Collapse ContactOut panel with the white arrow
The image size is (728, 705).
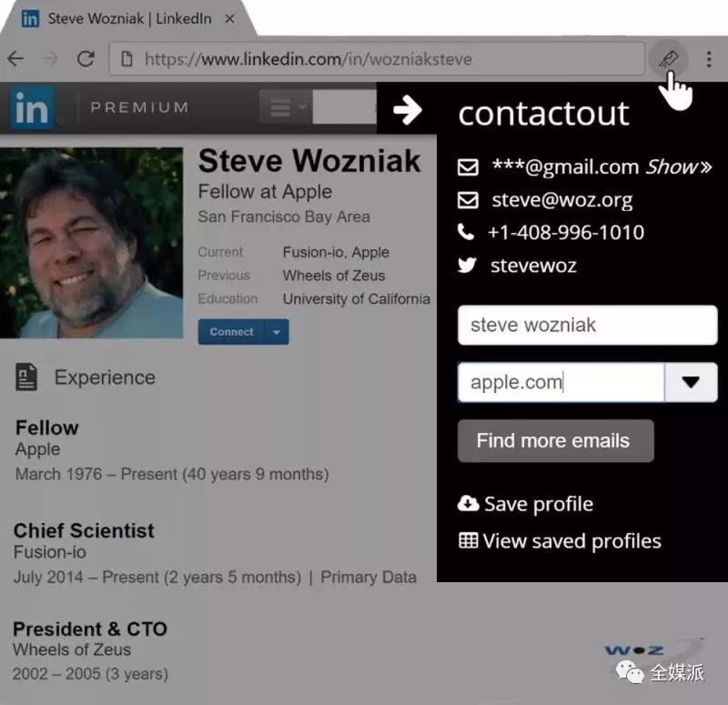(407, 110)
